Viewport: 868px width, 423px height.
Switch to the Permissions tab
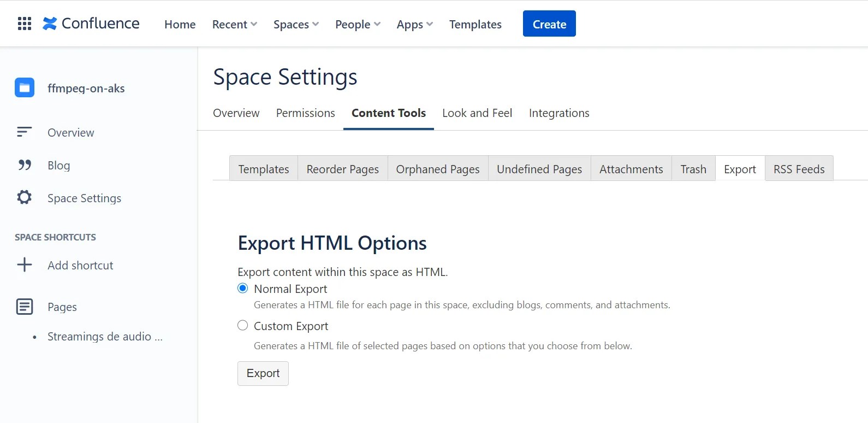[306, 113]
